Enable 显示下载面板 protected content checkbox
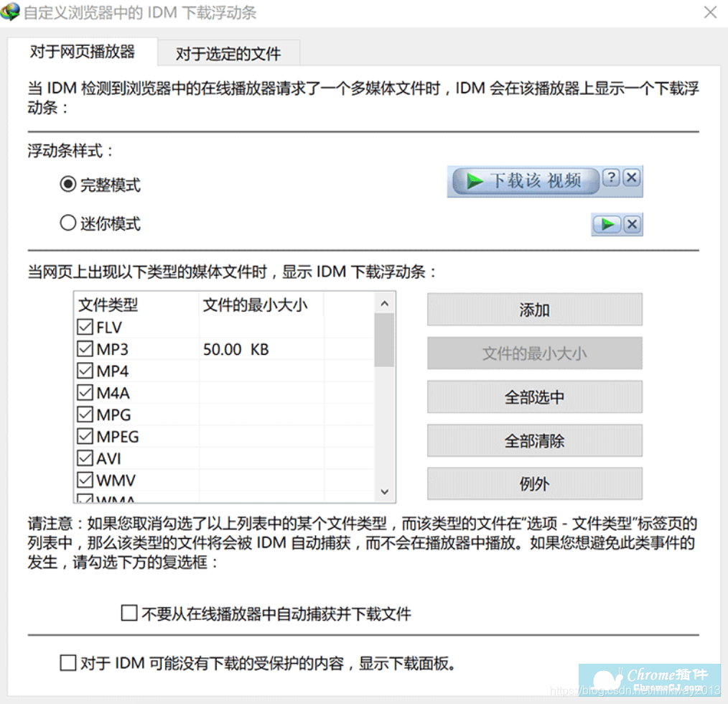 click(x=67, y=662)
